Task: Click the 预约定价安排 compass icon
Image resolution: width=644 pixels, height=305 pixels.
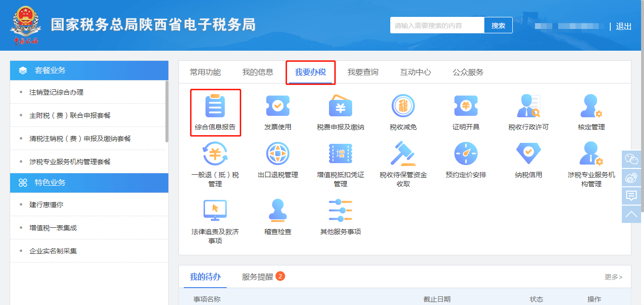Action: click(466, 154)
